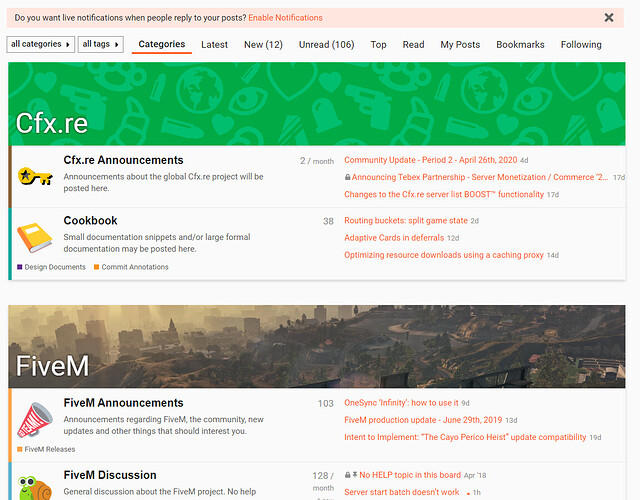The width and height of the screenshot is (640, 500).
Task: Open Routing buckets split game state topic
Action: click(406, 220)
